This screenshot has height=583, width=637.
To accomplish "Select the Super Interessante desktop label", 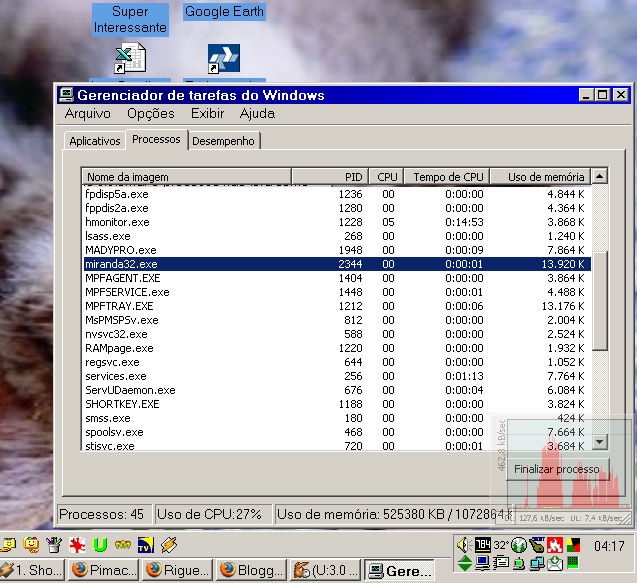I will coord(130,20).
